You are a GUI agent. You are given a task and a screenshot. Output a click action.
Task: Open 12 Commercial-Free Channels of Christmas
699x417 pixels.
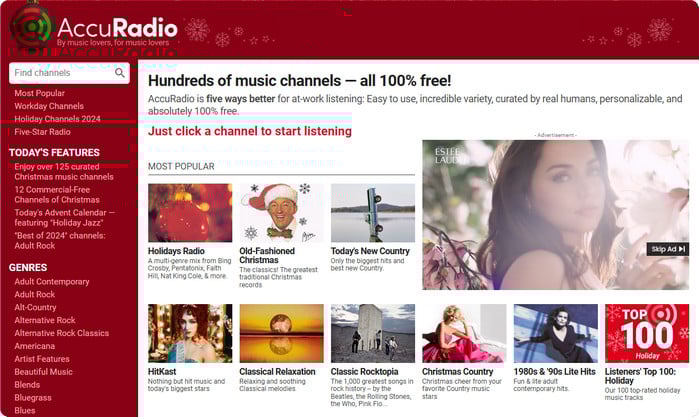point(57,194)
